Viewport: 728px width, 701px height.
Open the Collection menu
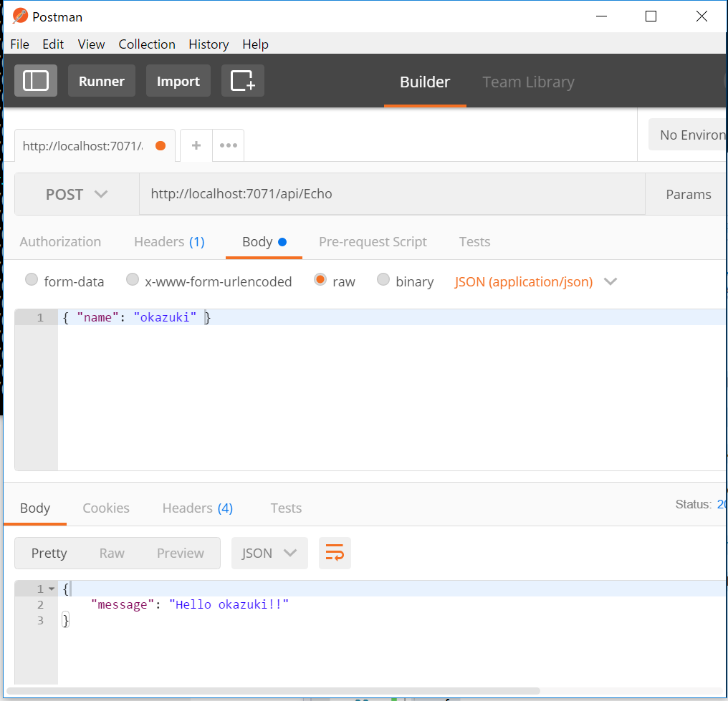click(x=147, y=44)
